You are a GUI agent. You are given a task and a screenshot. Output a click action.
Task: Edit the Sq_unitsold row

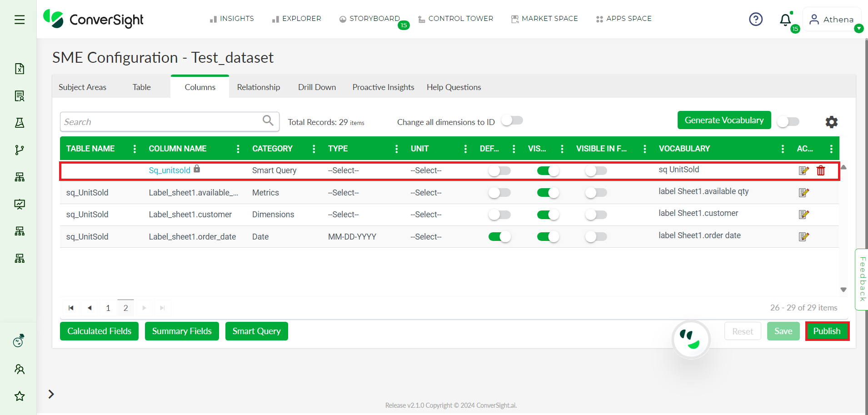point(803,170)
